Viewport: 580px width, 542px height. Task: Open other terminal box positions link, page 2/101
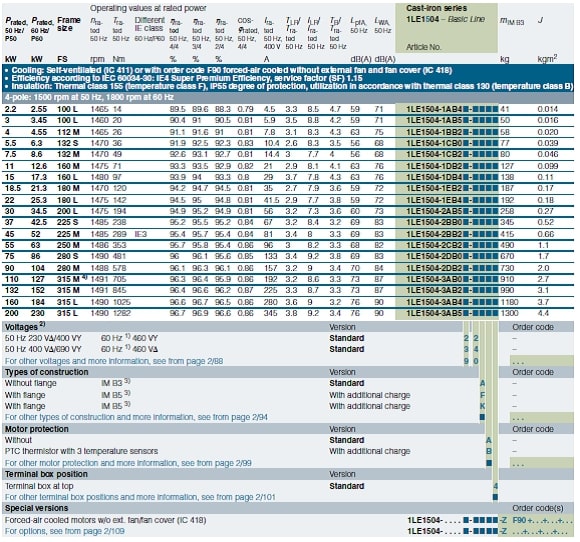coord(140,497)
